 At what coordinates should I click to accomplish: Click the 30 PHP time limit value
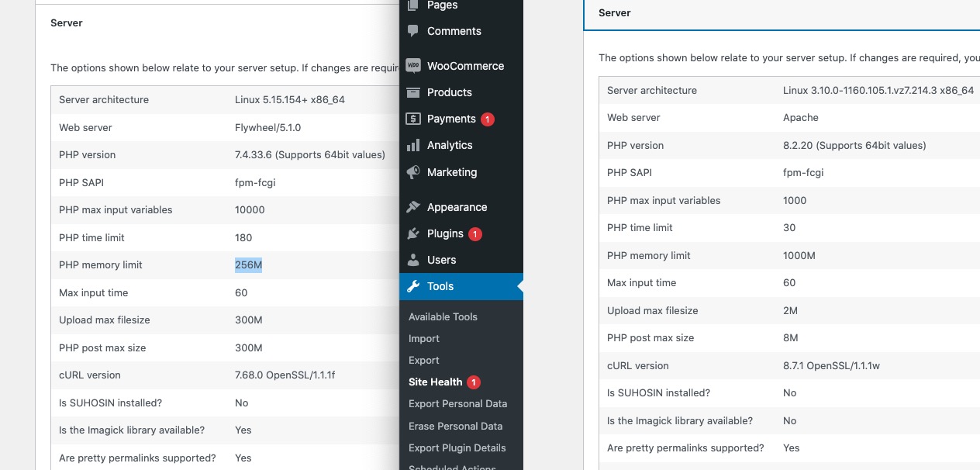(789, 228)
